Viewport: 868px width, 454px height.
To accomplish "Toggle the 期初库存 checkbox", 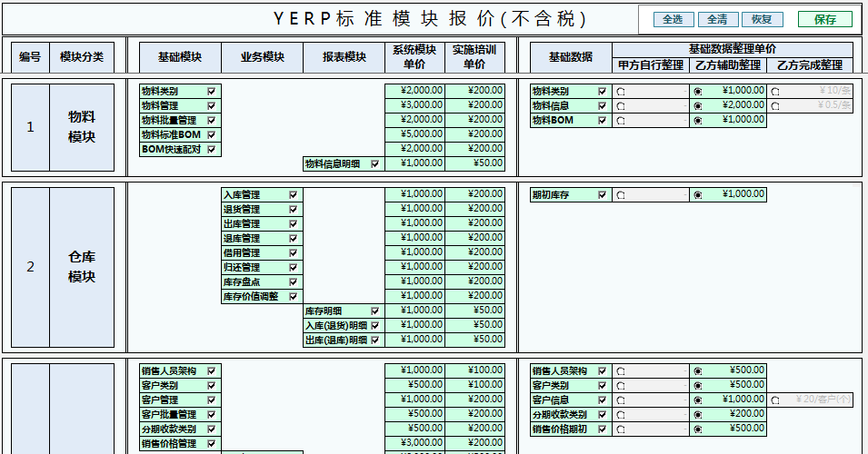I will point(602,194).
